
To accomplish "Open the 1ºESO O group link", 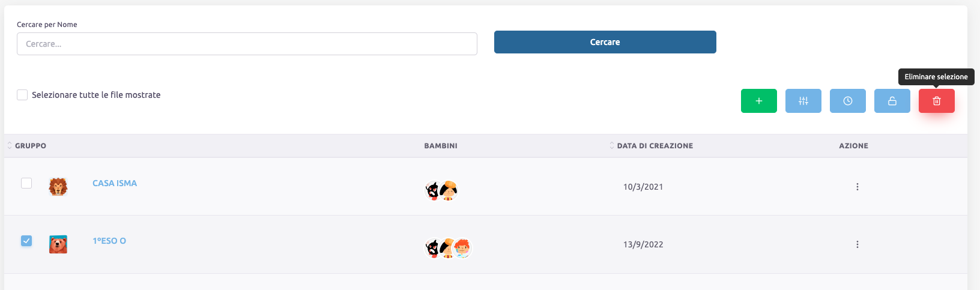I will [109, 241].
